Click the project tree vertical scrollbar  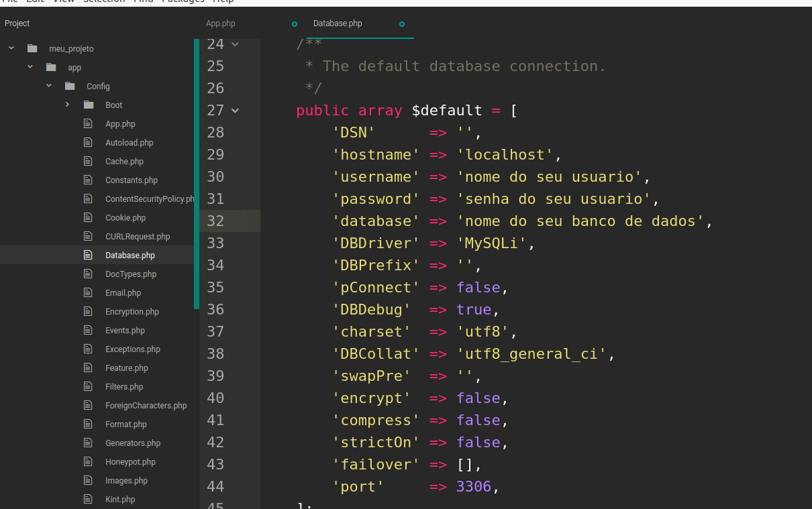(197, 174)
